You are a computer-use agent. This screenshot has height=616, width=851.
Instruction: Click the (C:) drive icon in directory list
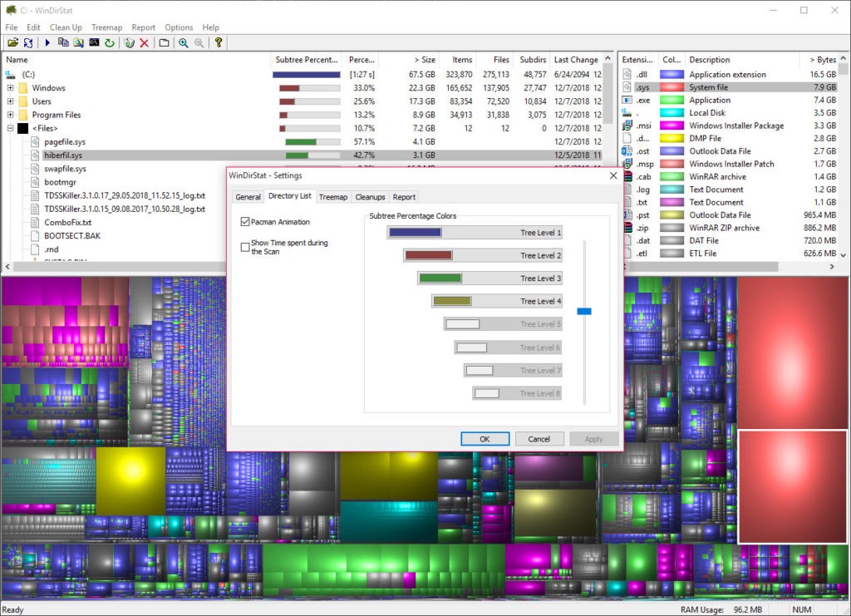coord(10,74)
